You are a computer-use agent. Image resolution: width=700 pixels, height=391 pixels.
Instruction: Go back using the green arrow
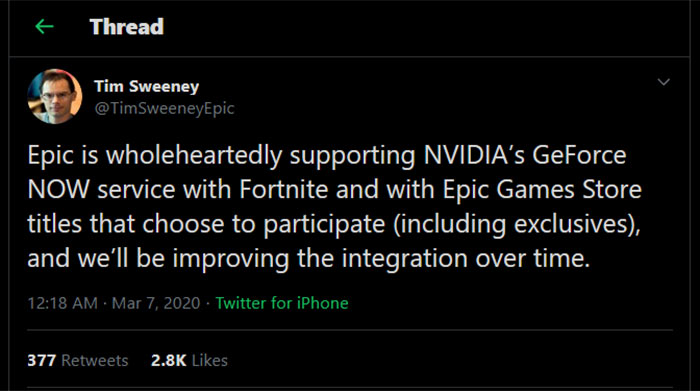pyautogui.click(x=44, y=27)
